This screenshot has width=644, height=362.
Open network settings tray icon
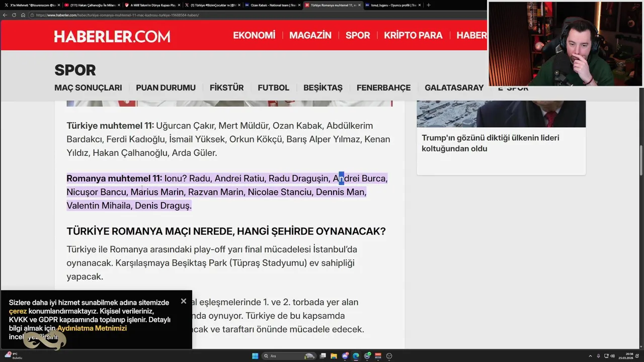coord(606,356)
